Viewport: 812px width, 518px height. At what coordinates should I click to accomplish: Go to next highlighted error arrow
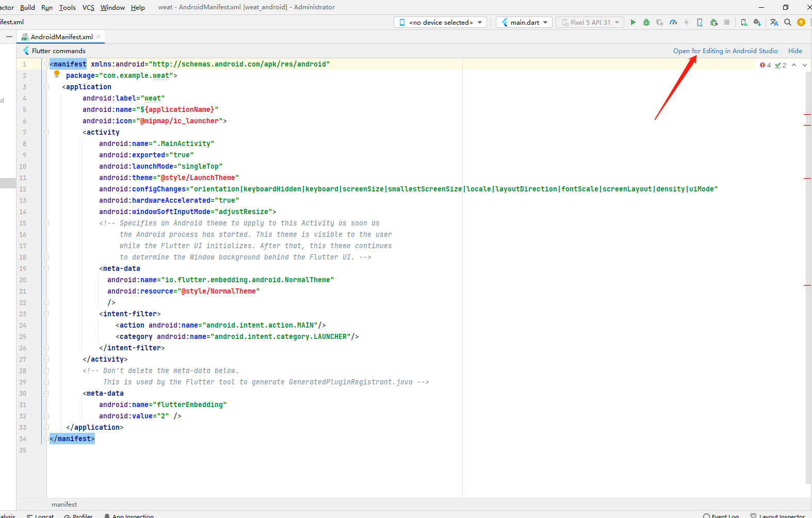click(805, 65)
